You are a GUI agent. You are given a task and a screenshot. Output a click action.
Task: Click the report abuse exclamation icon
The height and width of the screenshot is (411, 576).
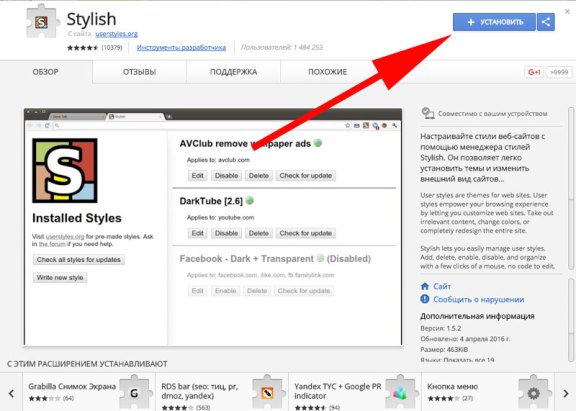(x=425, y=299)
